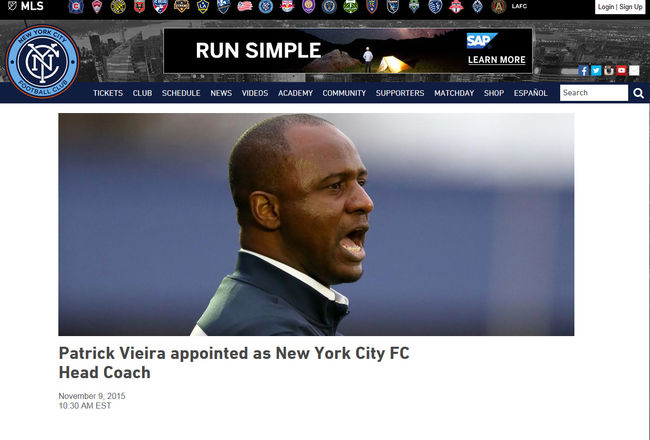Image resolution: width=650 pixels, height=440 pixels.
Task: Open the Twitter social icon
Action: [x=596, y=70]
